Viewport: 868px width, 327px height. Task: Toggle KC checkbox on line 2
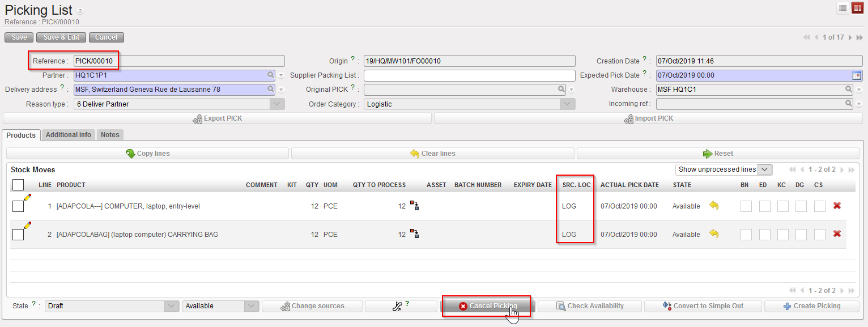tap(783, 235)
